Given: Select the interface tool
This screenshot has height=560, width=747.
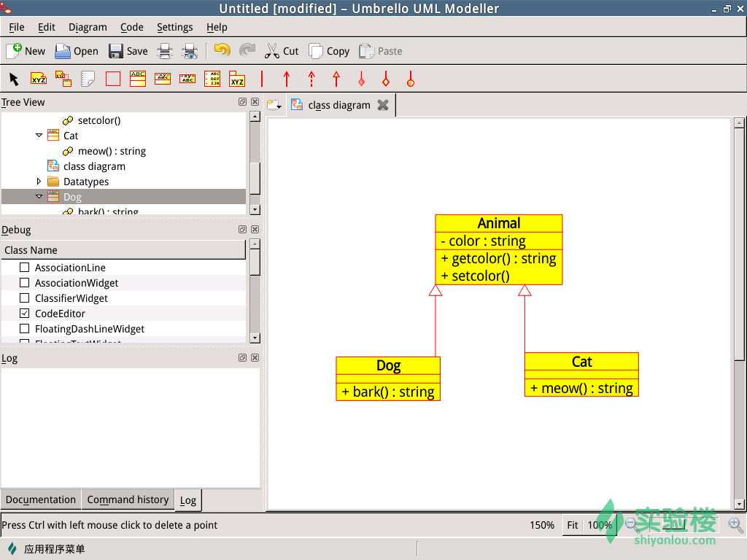Looking at the screenshot, I should (163, 79).
